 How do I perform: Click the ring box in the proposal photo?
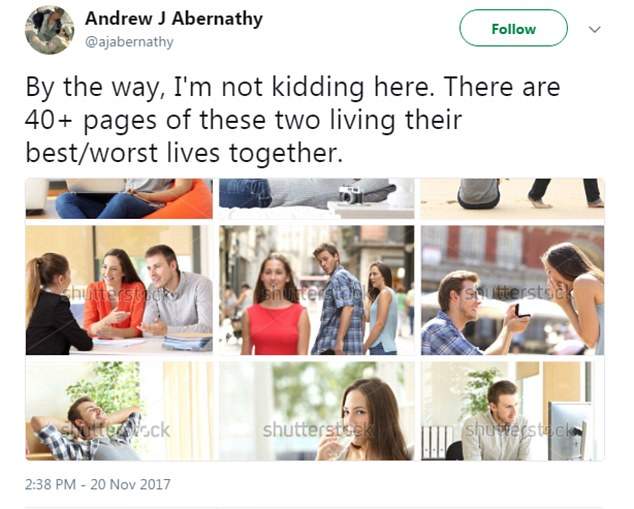tap(522, 311)
